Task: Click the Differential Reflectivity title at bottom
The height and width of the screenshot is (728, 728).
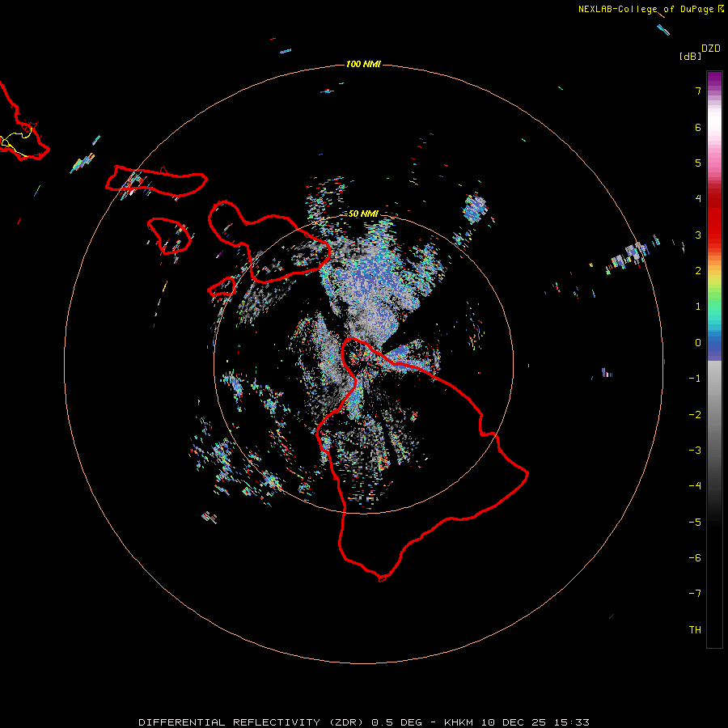Action: pos(364,722)
